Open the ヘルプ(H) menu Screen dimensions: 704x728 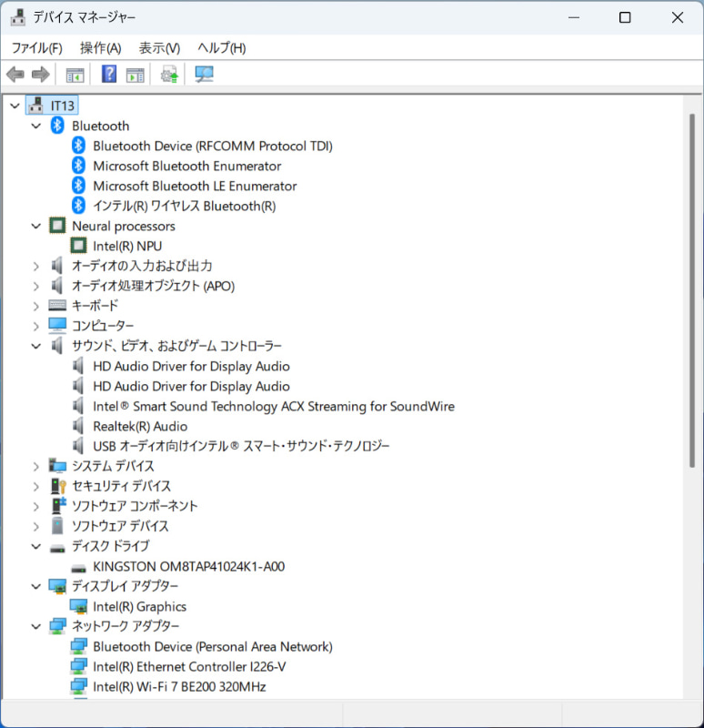[x=221, y=48]
